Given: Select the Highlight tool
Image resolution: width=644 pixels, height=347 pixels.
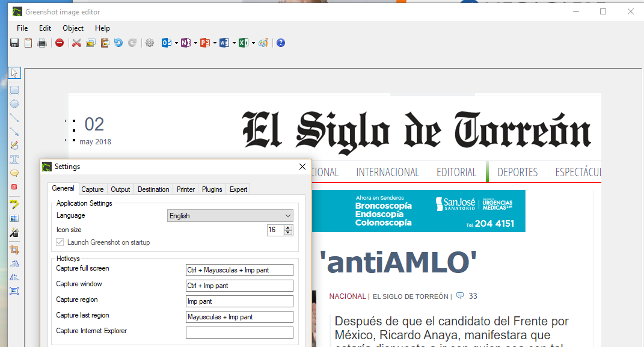Looking at the screenshot, I should tap(14, 204).
